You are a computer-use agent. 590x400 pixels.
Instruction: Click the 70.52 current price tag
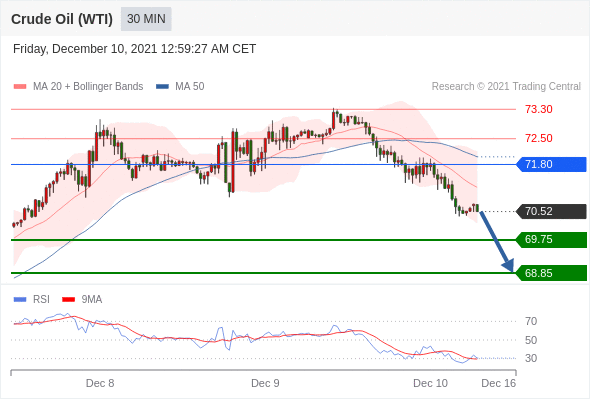551,211
